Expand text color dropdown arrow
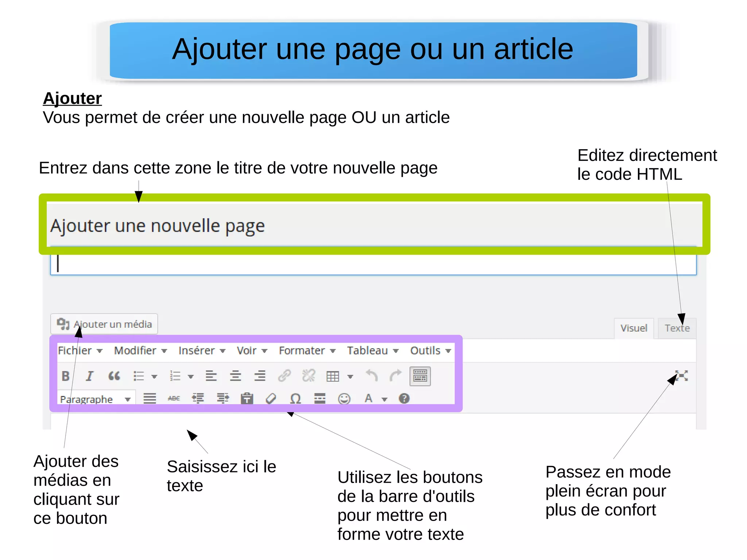The image size is (747, 560). [x=384, y=399]
